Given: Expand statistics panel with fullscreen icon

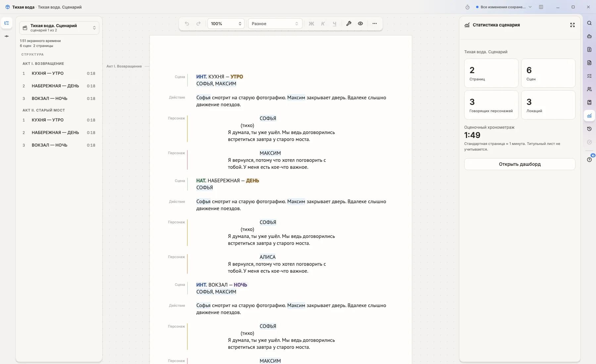Looking at the screenshot, I should (x=572, y=25).
